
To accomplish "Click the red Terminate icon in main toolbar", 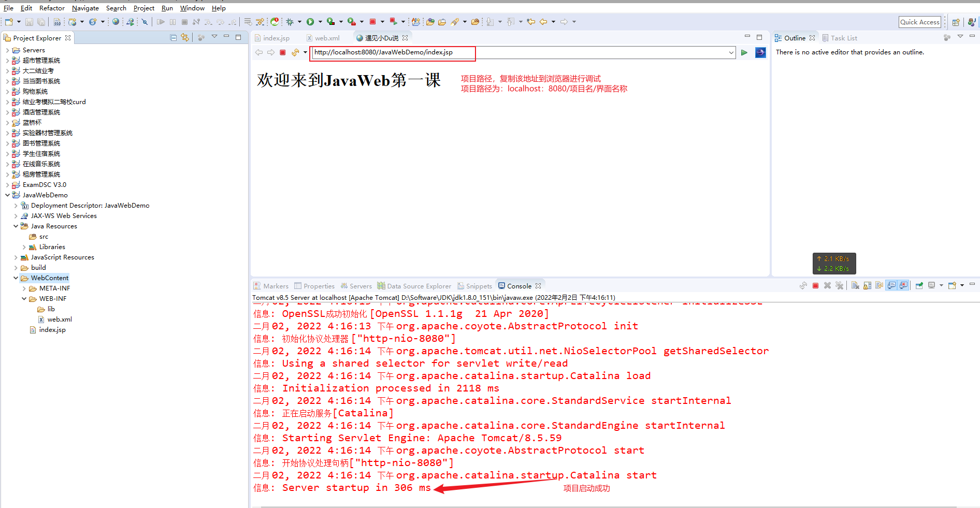I will [372, 22].
